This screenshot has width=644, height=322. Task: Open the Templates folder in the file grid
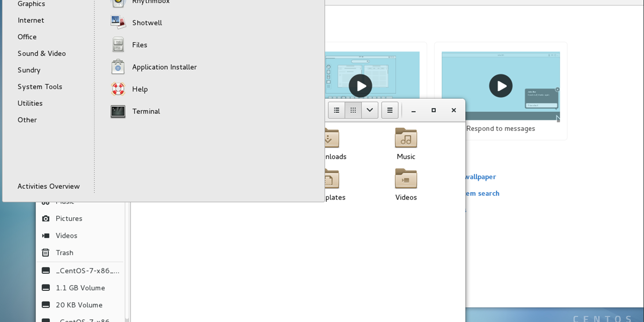tap(332, 185)
